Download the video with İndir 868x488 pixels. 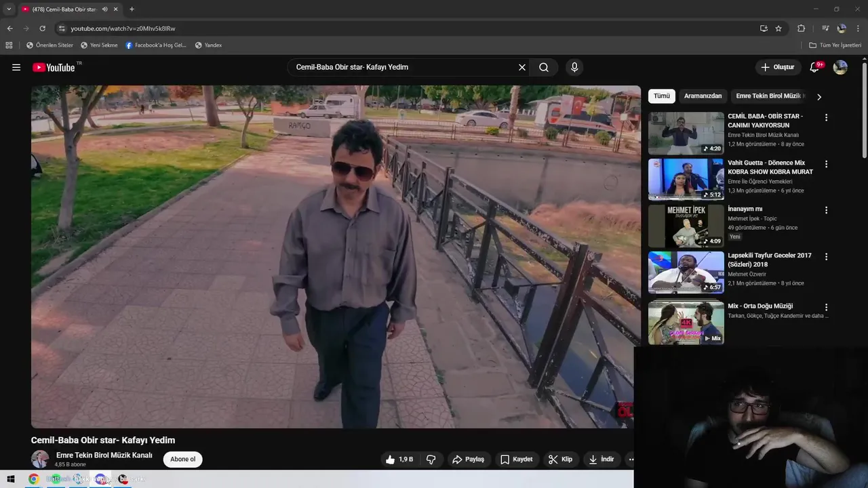pyautogui.click(x=601, y=460)
